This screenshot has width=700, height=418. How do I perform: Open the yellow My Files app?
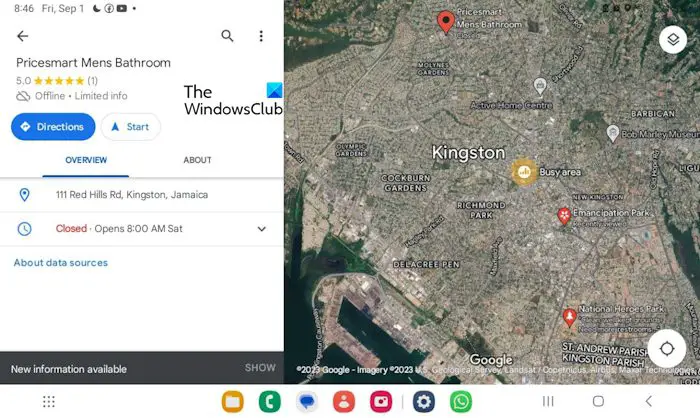click(x=233, y=401)
